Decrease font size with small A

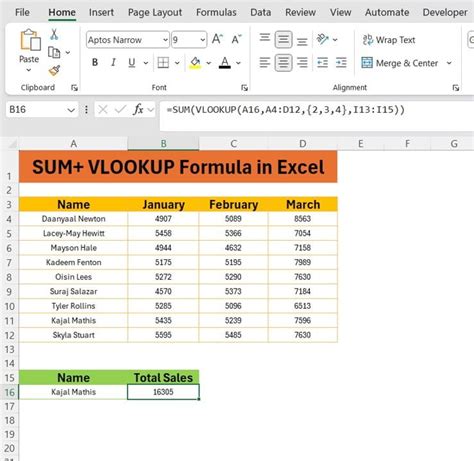tap(236, 39)
